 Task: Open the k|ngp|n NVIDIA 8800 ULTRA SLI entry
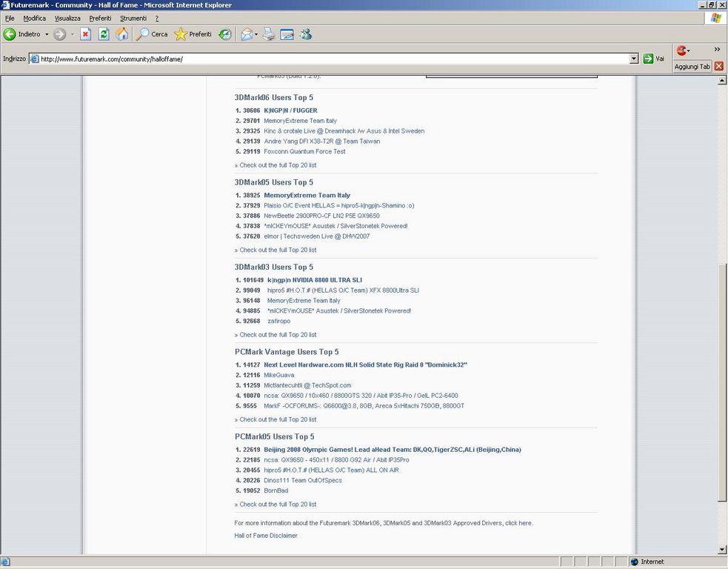[x=315, y=280]
